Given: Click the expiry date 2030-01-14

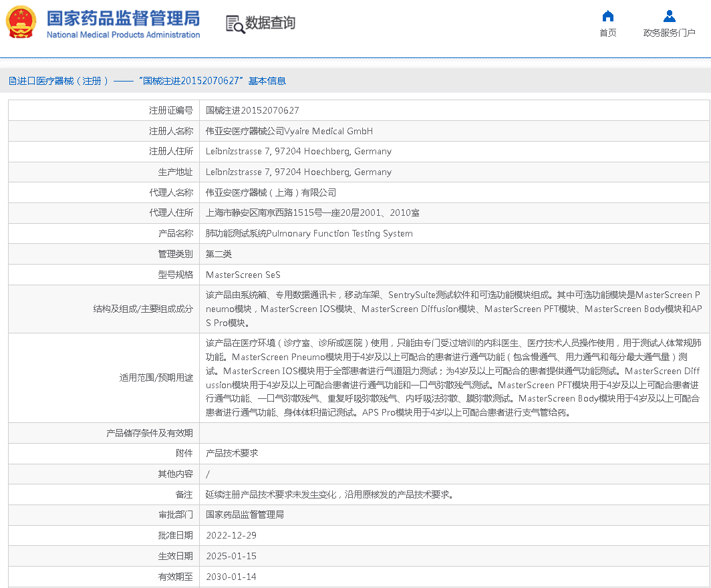Looking at the screenshot, I should [x=231, y=577].
